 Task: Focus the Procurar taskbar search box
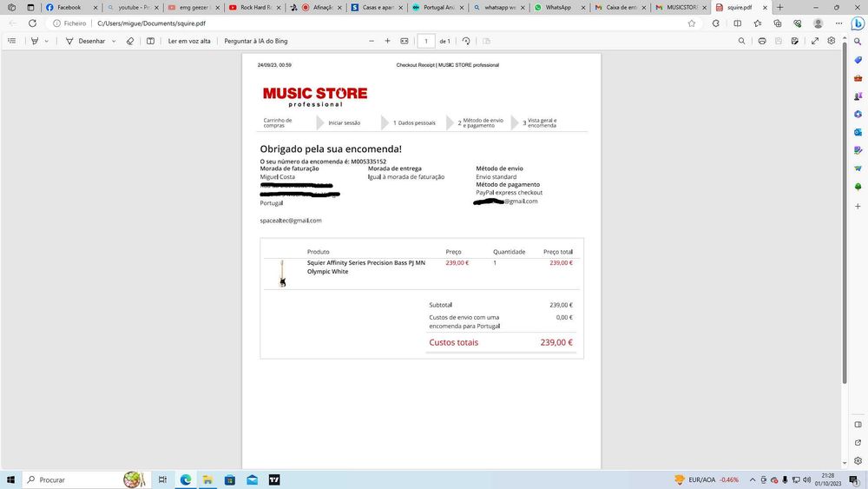point(85,479)
